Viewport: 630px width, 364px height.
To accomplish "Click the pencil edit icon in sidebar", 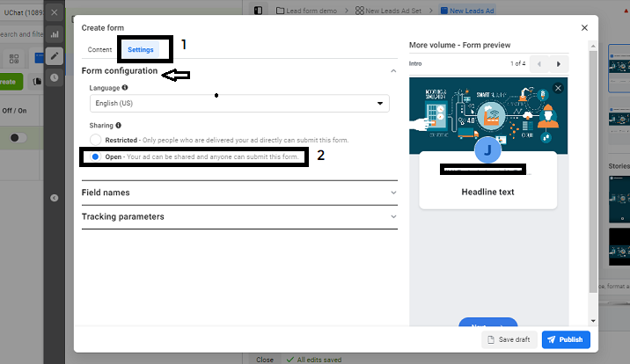I will 55,56.
